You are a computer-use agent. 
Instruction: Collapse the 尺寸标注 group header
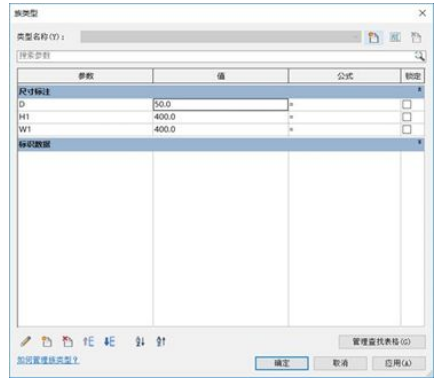tap(419, 90)
